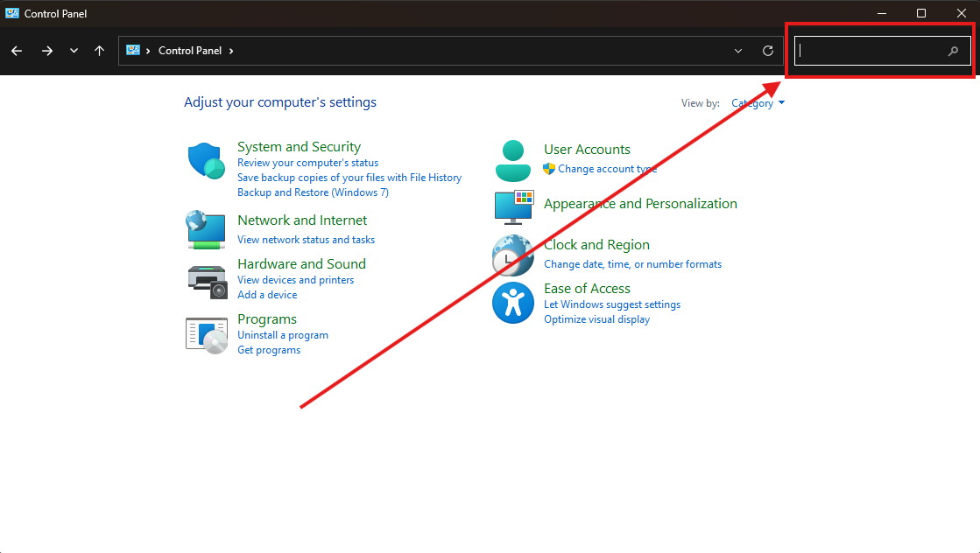Viewport: 980px width, 553px height.
Task: Open System and Security category
Action: [299, 147]
